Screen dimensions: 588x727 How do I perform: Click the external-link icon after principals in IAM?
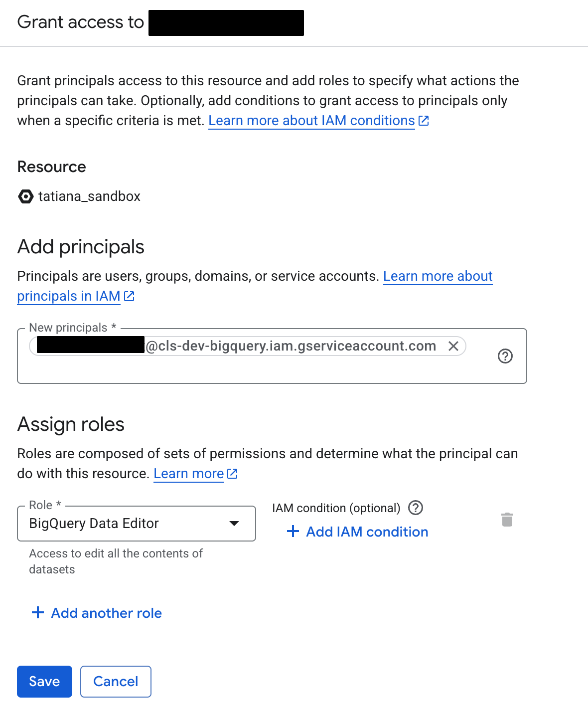pyautogui.click(x=129, y=296)
